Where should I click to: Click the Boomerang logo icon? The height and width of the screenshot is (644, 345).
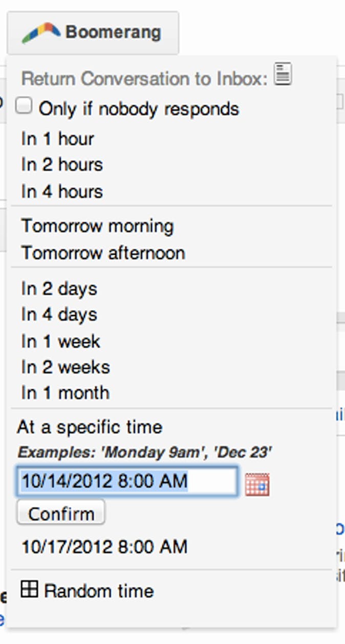(x=41, y=33)
